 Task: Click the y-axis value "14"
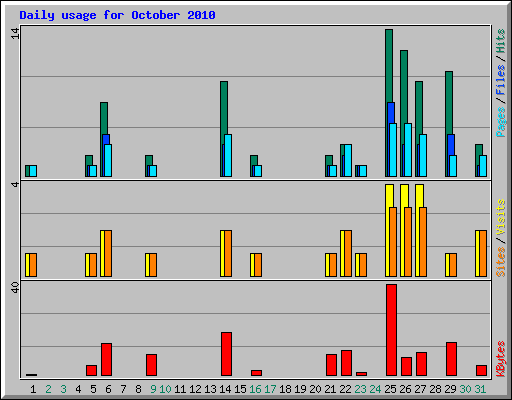(x=15, y=33)
